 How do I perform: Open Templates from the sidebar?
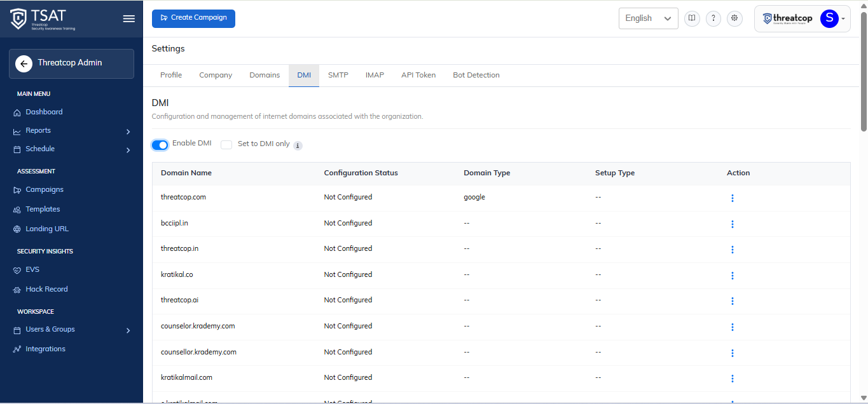(x=43, y=209)
